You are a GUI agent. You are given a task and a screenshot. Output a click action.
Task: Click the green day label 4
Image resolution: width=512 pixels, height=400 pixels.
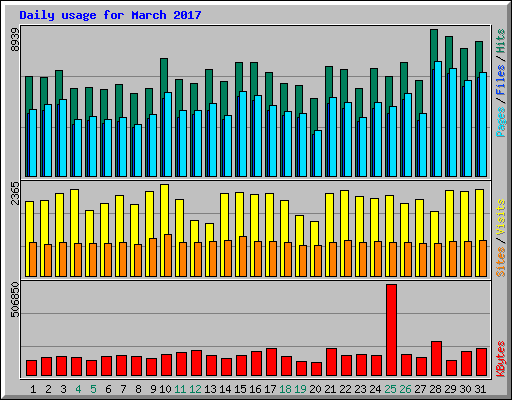point(78,389)
